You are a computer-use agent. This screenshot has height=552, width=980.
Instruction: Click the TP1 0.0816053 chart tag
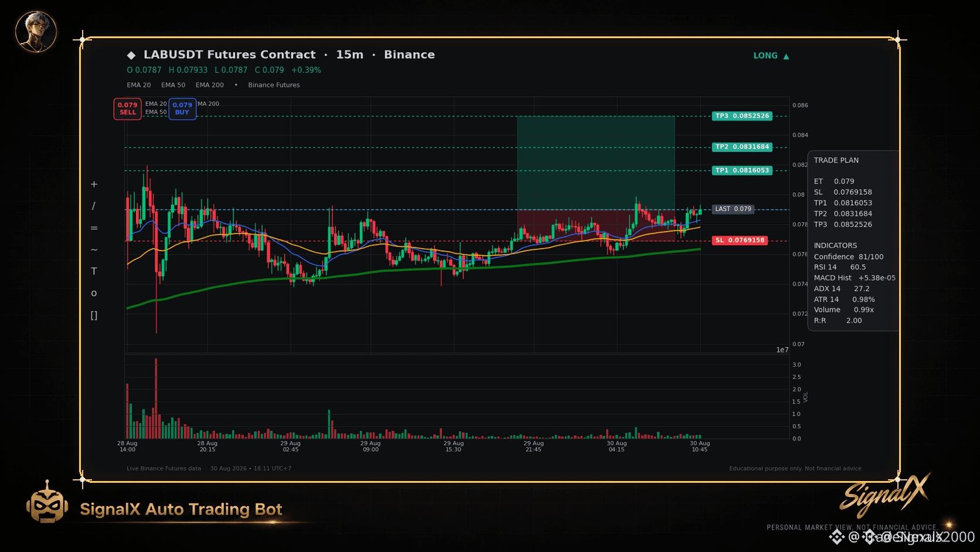coord(742,170)
